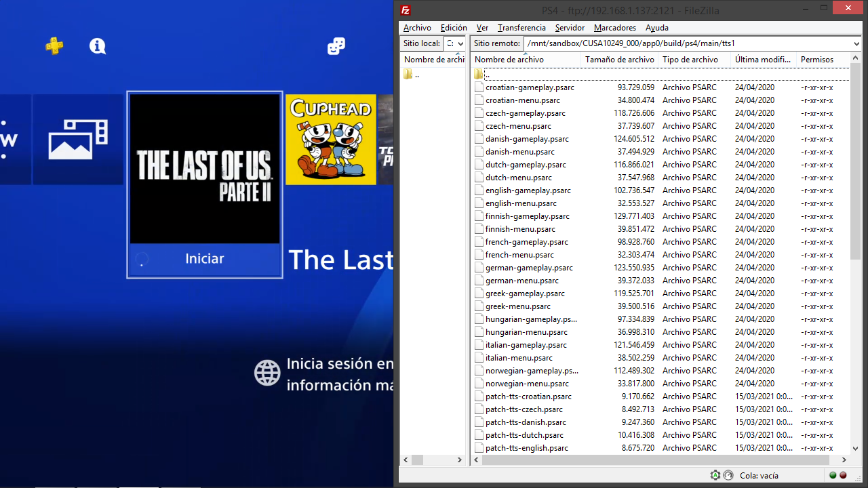The height and width of the screenshot is (488, 868).
Task: Select hungarian-menu.psarc file
Action: point(526,332)
